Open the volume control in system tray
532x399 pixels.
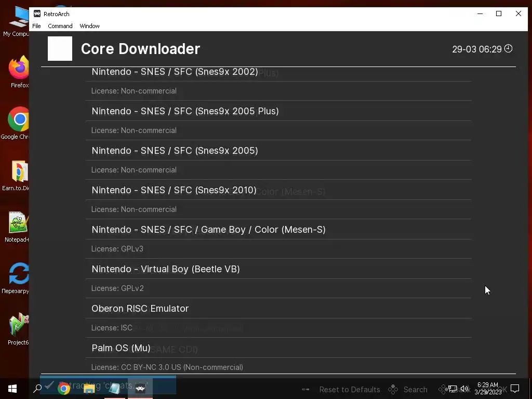pos(464,389)
